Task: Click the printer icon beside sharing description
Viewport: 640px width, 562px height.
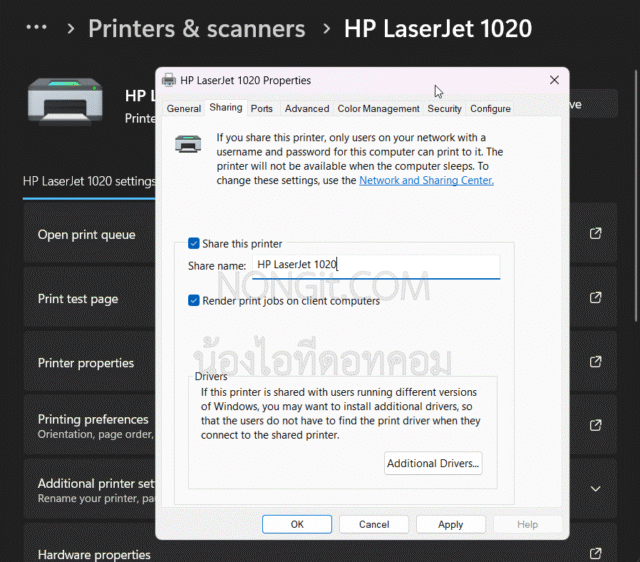Action: pyautogui.click(x=188, y=144)
